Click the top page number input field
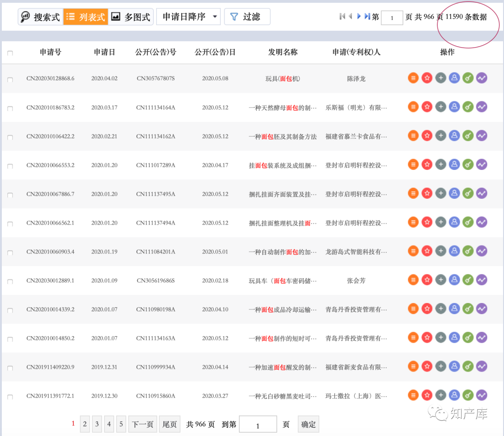This screenshot has height=436, width=504. (x=392, y=18)
